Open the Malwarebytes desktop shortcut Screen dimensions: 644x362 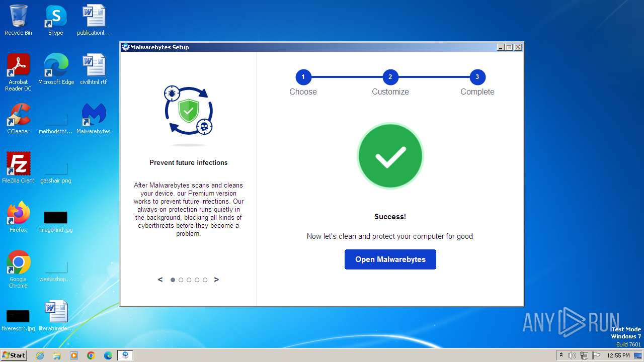93,119
